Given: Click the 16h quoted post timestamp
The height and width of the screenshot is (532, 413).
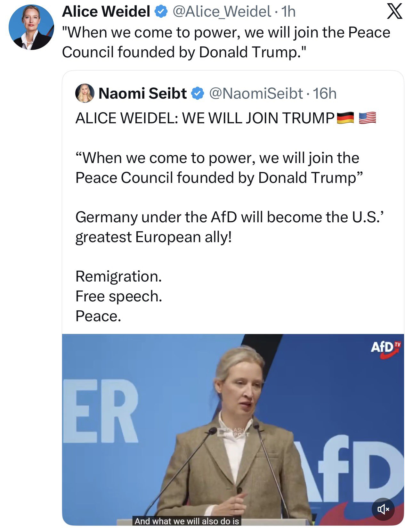Looking at the screenshot, I should point(325,94).
